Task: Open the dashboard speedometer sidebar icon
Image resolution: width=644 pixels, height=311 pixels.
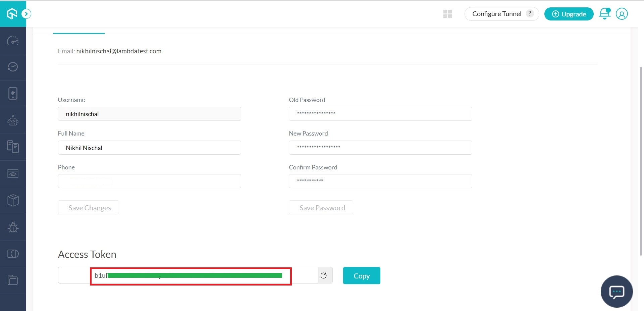Action: 13,41
